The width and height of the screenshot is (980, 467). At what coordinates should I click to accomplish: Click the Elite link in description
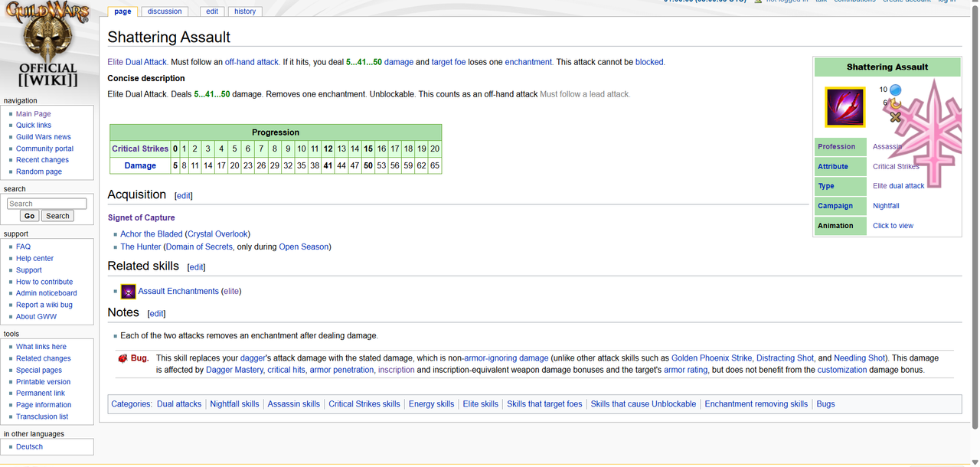[x=116, y=62]
